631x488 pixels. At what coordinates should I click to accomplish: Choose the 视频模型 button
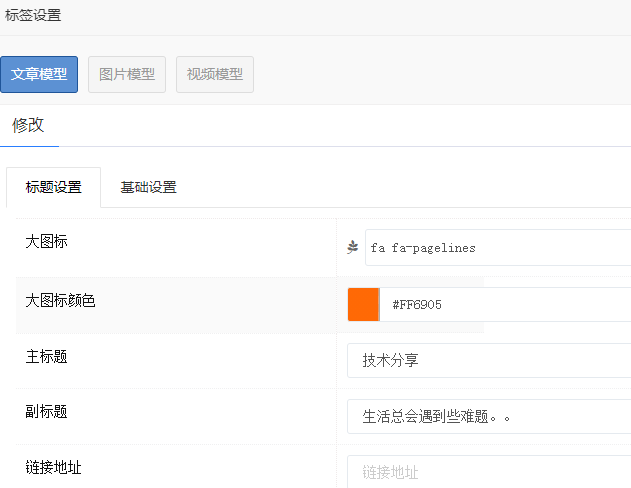point(215,74)
